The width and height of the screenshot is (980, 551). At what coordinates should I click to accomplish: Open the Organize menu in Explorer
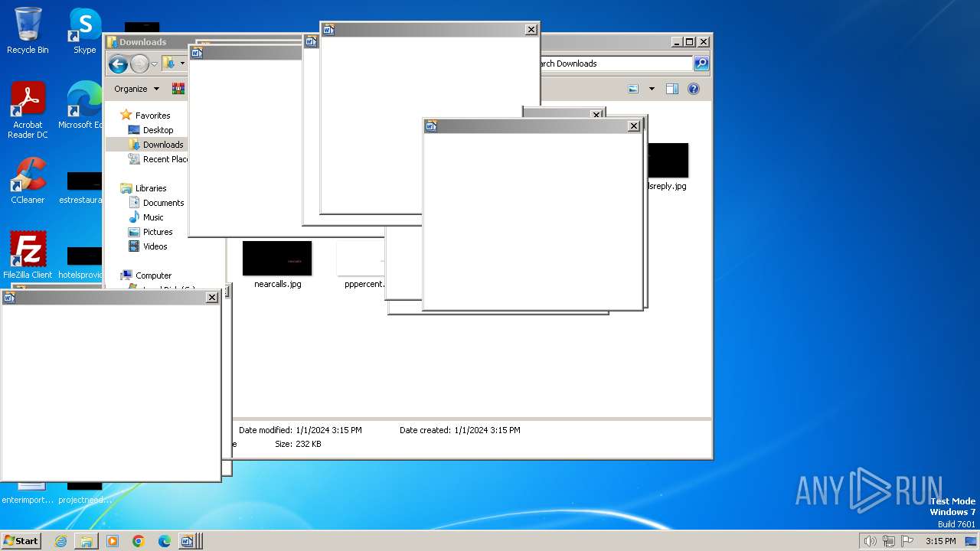[136, 89]
